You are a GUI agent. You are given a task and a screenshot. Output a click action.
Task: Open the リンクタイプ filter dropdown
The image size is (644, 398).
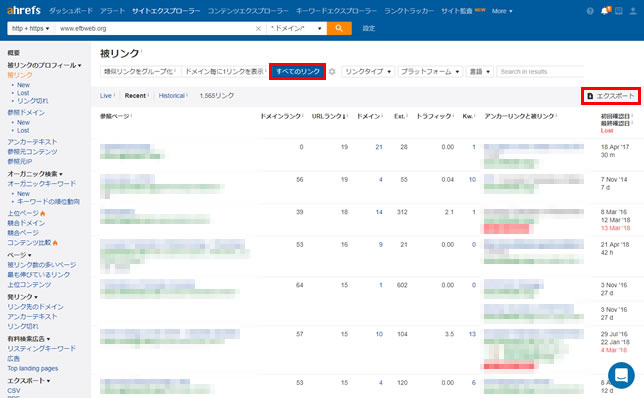(x=368, y=71)
